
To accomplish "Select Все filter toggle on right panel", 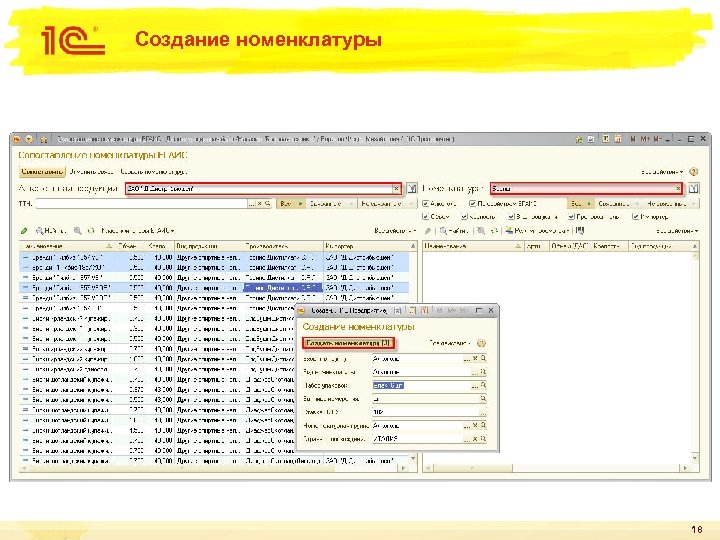I will click(580, 203).
